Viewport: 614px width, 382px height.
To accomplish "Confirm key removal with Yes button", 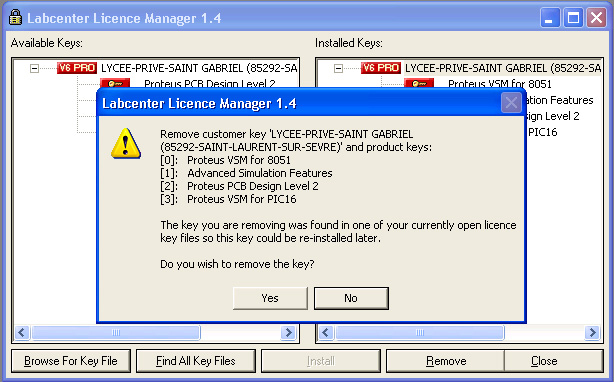I will 270,298.
